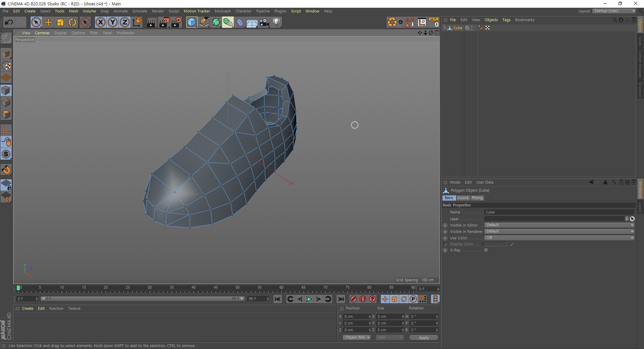Screen dimensions: 644x349
Task: Click the Apply button
Action: (x=424, y=338)
